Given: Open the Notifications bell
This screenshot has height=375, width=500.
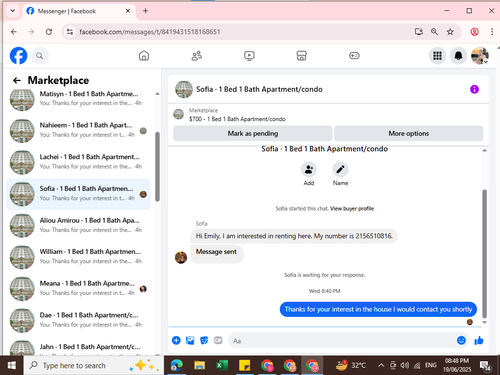Looking at the screenshot, I should (459, 56).
